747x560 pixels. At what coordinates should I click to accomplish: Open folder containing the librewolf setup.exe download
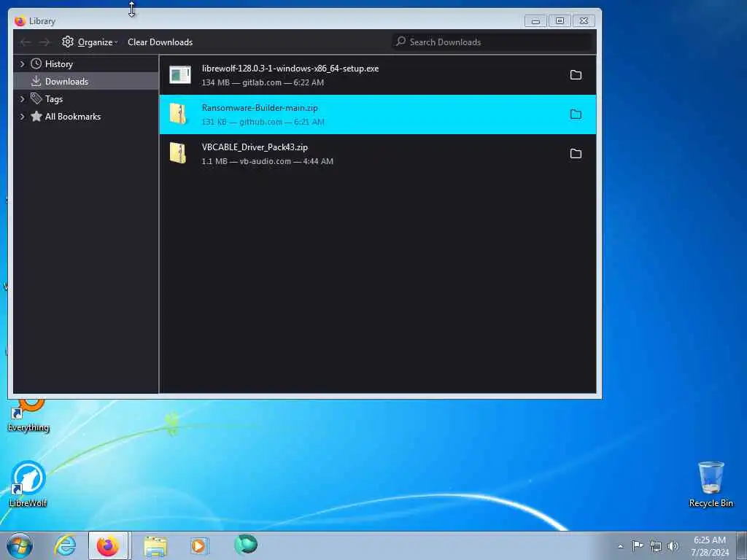(x=576, y=75)
